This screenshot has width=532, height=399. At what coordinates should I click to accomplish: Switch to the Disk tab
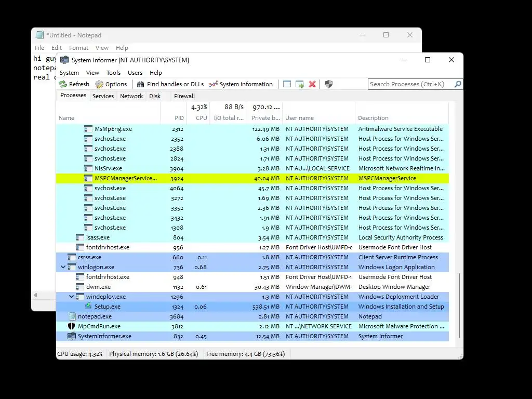point(155,96)
